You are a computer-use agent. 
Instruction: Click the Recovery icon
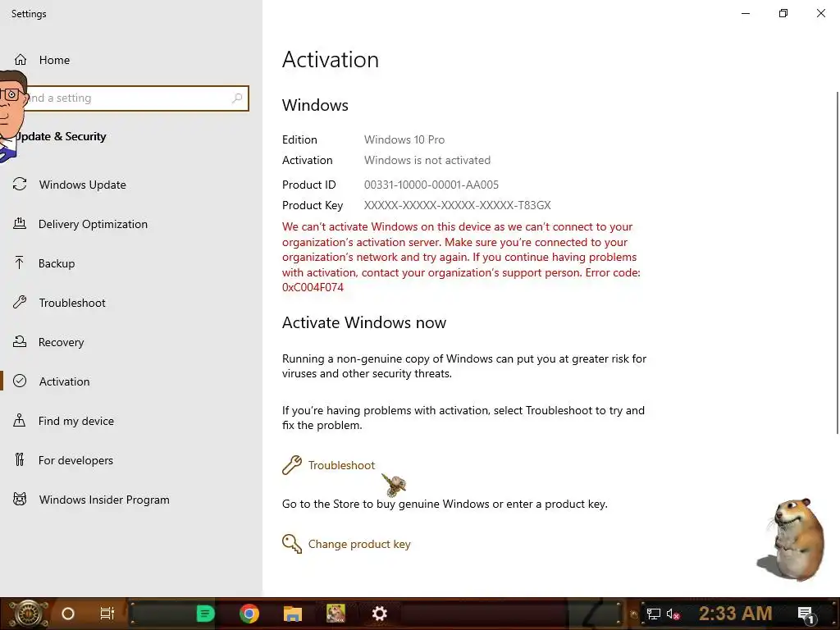(20, 341)
